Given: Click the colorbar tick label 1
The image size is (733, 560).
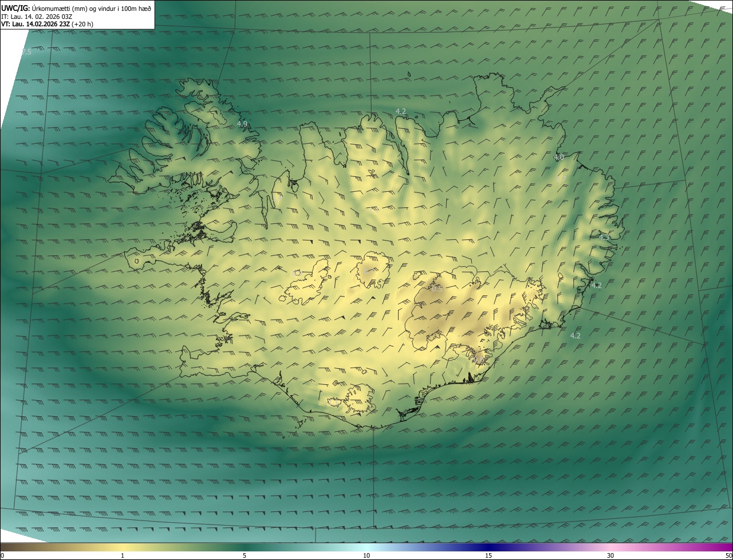Looking at the screenshot, I should click(x=123, y=555).
